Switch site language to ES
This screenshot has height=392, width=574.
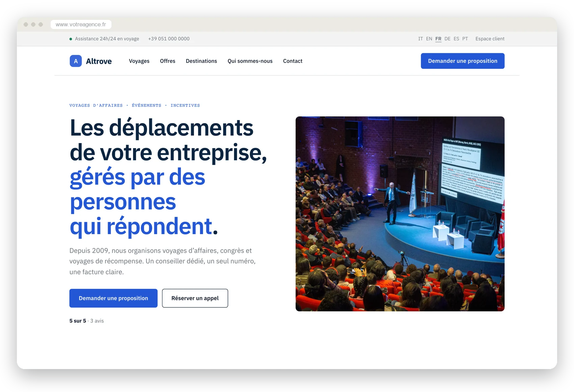click(x=456, y=39)
